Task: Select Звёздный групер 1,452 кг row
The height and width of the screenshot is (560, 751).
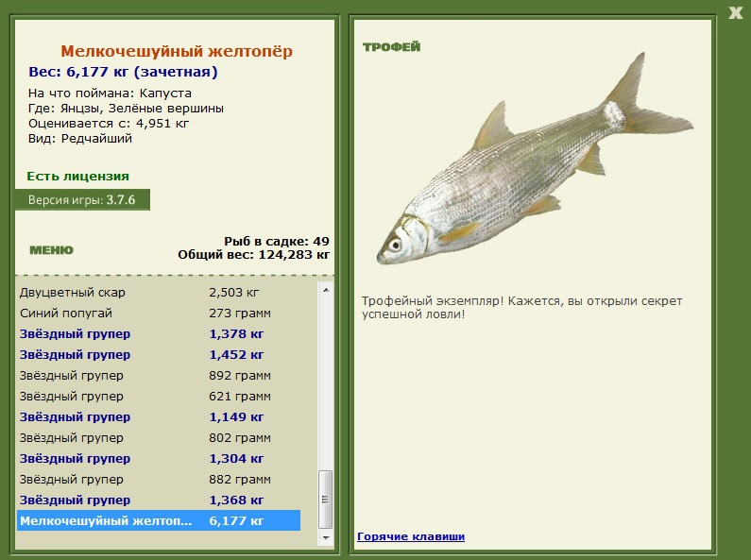Action: click(x=159, y=355)
